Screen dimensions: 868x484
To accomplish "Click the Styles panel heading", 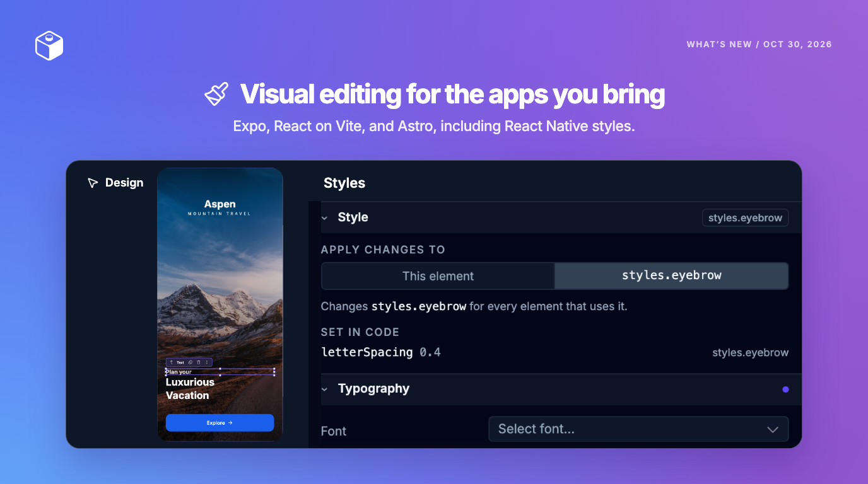I will click(344, 183).
